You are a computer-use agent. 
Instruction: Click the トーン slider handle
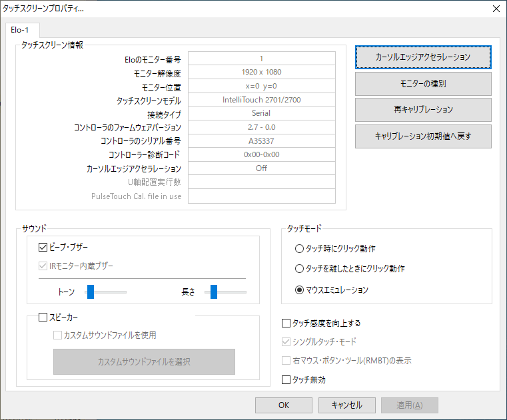pos(90,292)
